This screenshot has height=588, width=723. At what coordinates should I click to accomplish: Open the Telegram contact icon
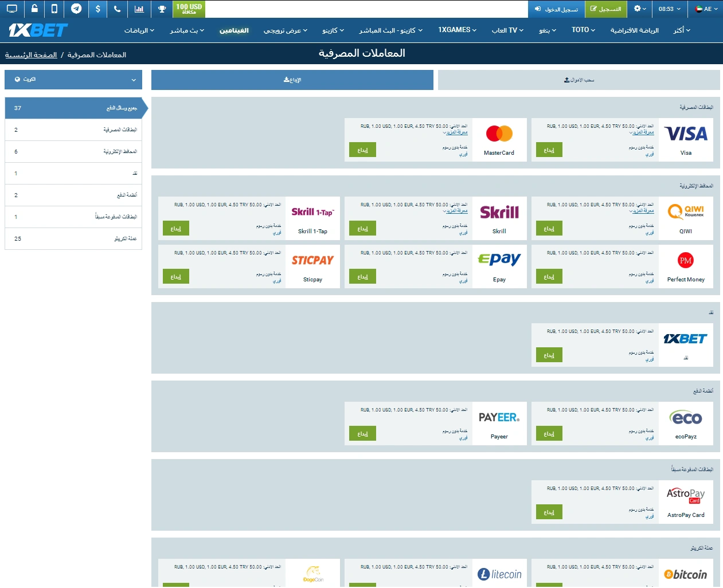[x=77, y=9]
